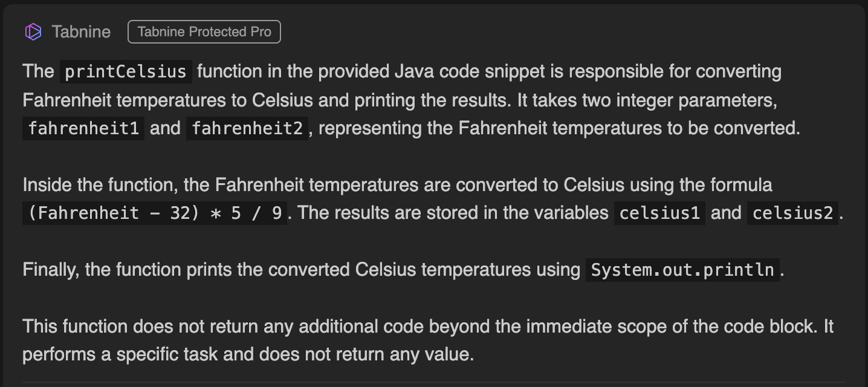868x387 pixels.
Task: Click the Tabnine Protected Pro badge
Action: click(204, 32)
